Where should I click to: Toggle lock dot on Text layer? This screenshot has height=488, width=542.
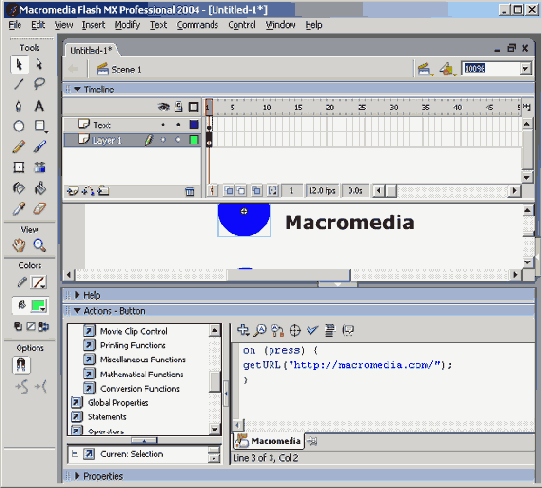(178, 125)
